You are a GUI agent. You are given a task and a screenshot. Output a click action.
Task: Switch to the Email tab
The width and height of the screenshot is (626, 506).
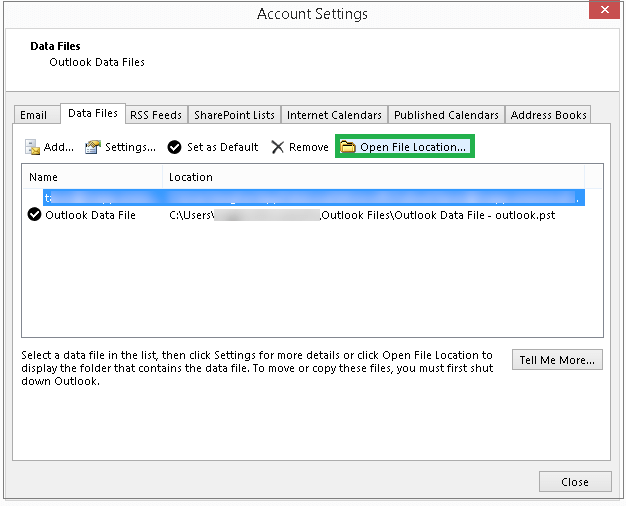tap(37, 115)
